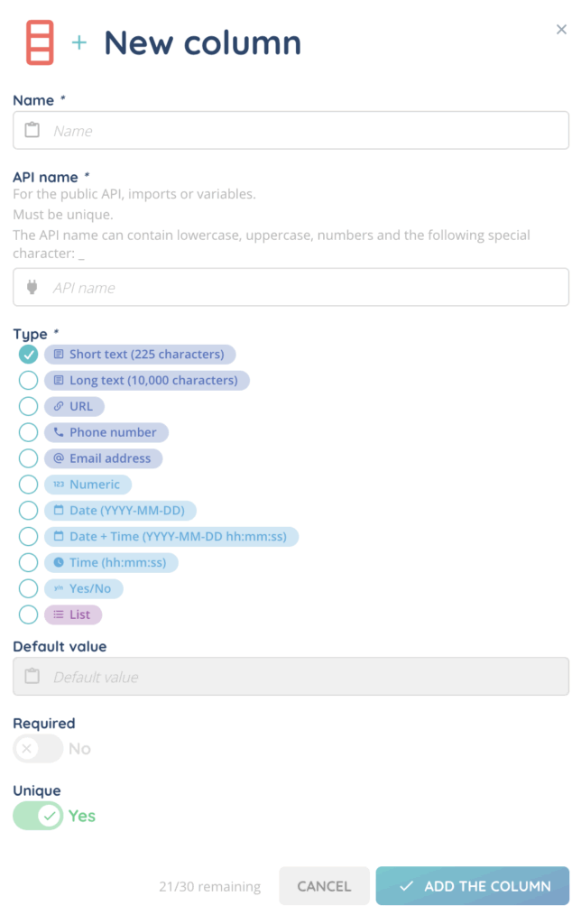Image resolution: width=581 pixels, height=924 pixels.
Task: Select the Long text type radio button
Action: tap(28, 381)
